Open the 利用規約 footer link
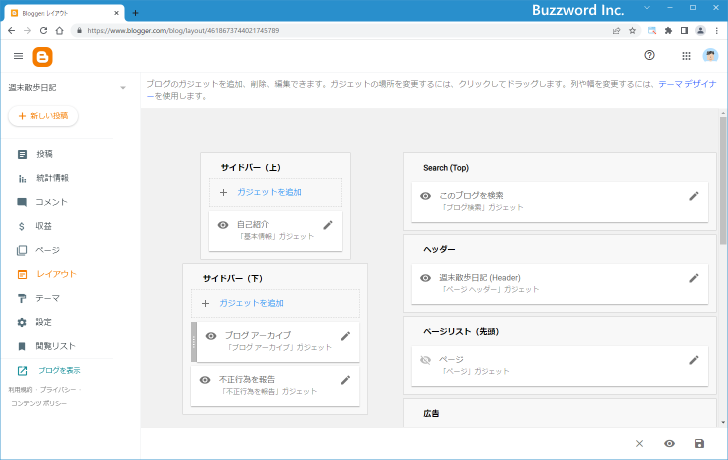Viewport: 728px width, 460px height. (x=20, y=390)
